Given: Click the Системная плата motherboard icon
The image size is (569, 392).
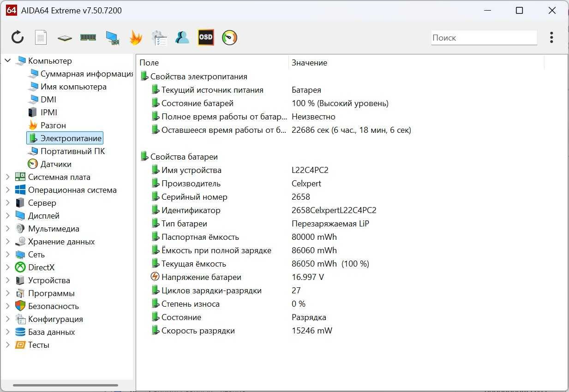Looking at the screenshot, I should tap(20, 177).
